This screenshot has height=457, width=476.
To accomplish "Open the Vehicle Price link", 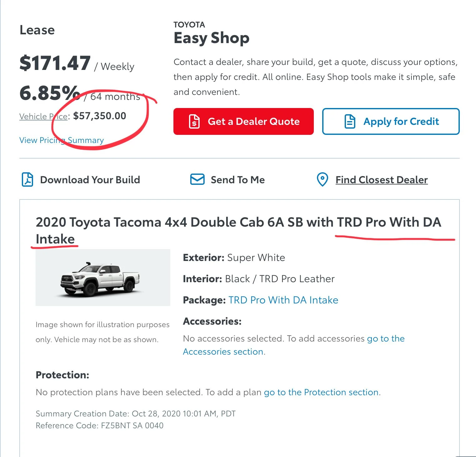I will click(x=44, y=116).
